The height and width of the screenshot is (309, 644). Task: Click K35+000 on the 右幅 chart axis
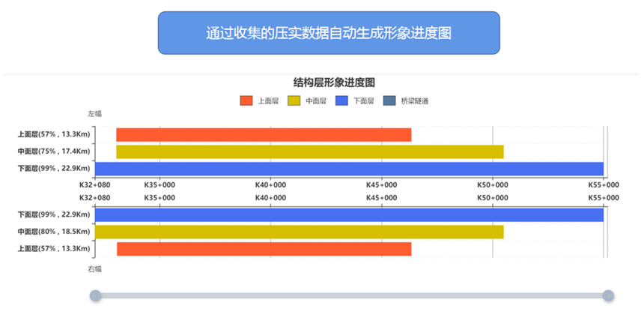160,198
